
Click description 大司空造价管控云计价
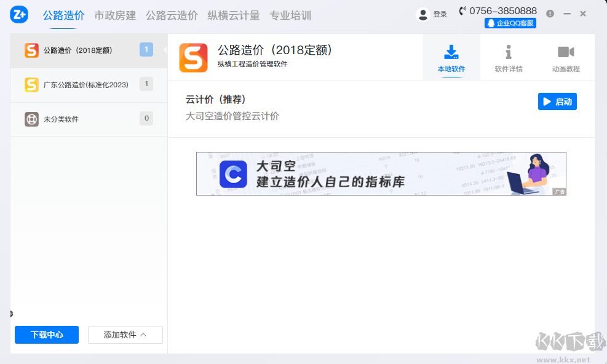(x=232, y=116)
